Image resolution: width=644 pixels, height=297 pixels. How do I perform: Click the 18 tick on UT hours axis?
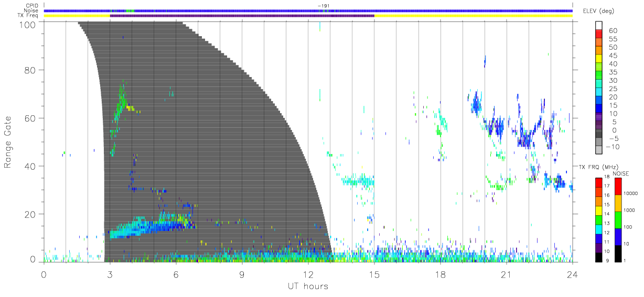pyautogui.click(x=440, y=274)
